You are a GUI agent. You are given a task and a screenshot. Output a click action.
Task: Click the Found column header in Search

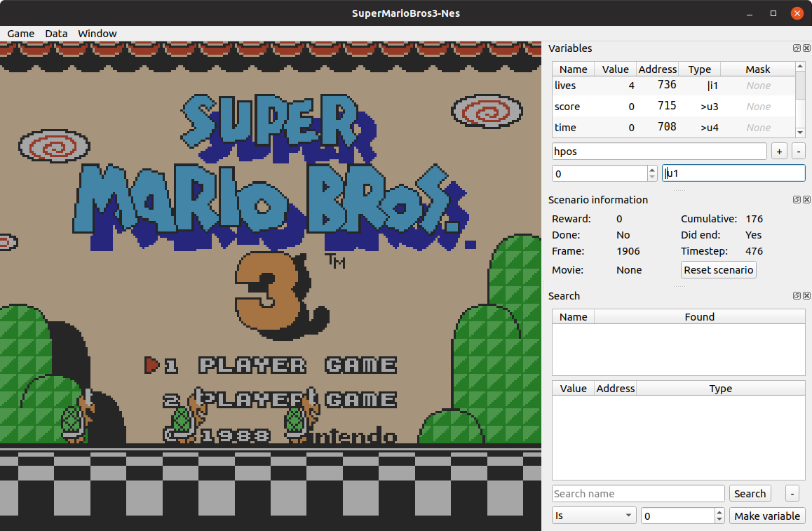699,316
